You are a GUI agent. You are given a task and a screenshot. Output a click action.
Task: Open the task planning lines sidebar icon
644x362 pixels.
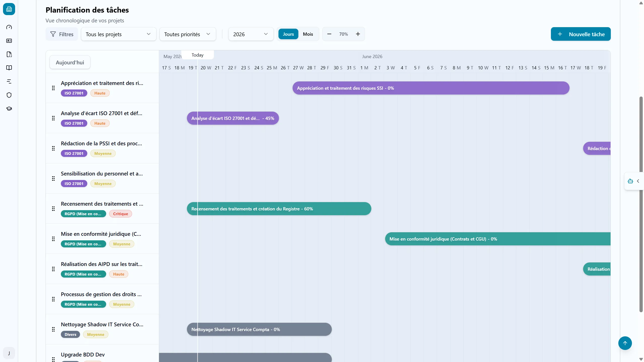(x=9, y=81)
